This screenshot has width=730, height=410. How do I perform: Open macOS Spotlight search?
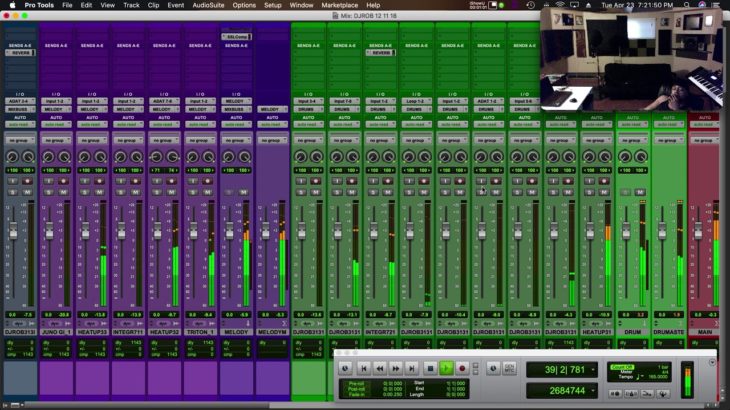[687, 5]
